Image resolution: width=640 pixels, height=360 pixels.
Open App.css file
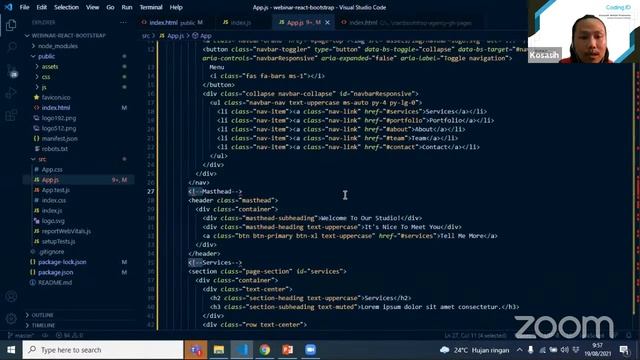pyautogui.click(x=52, y=169)
